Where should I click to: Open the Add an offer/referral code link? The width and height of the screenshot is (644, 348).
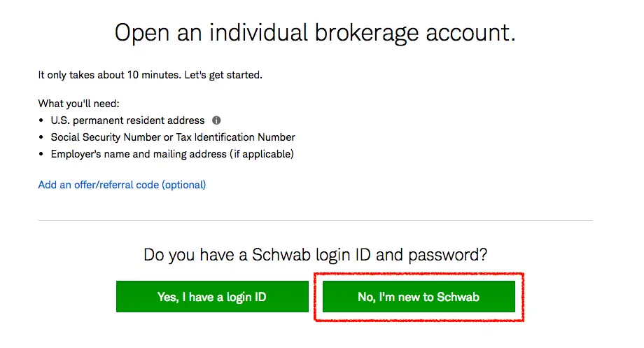click(x=122, y=185)
